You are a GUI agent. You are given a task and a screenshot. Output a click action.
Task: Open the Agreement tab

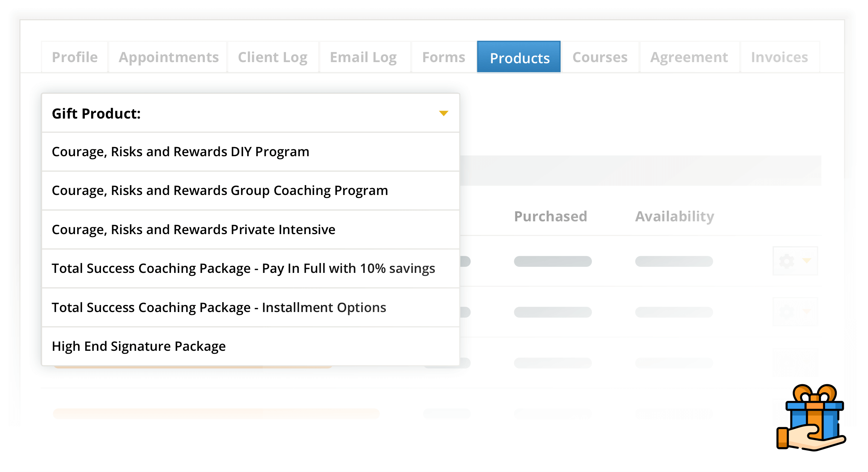click(x=688, y=57)
